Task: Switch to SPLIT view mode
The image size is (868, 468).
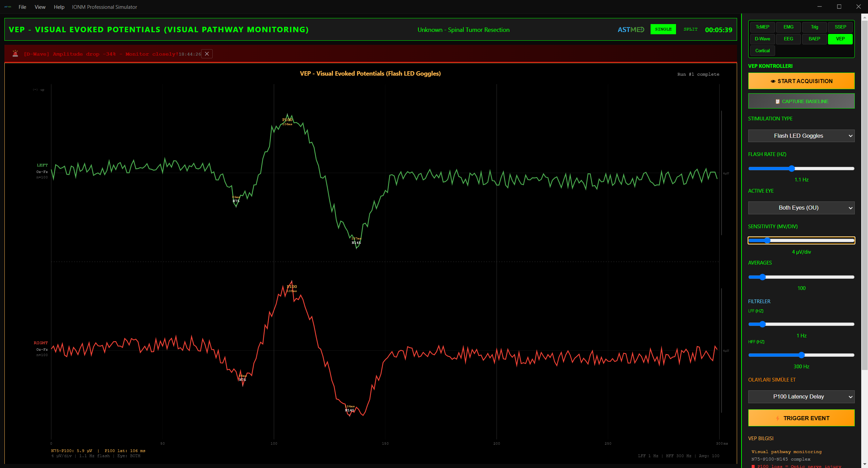Action: click(690, 30)
